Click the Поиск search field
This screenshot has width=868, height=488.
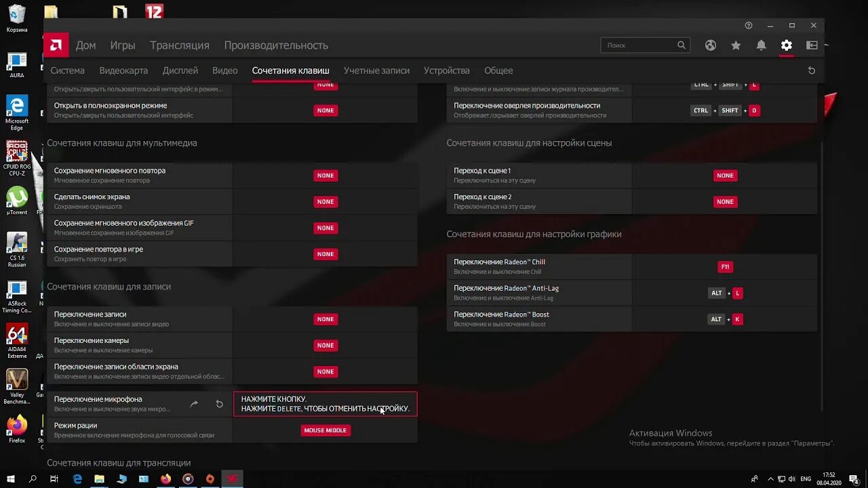point(645,45)
